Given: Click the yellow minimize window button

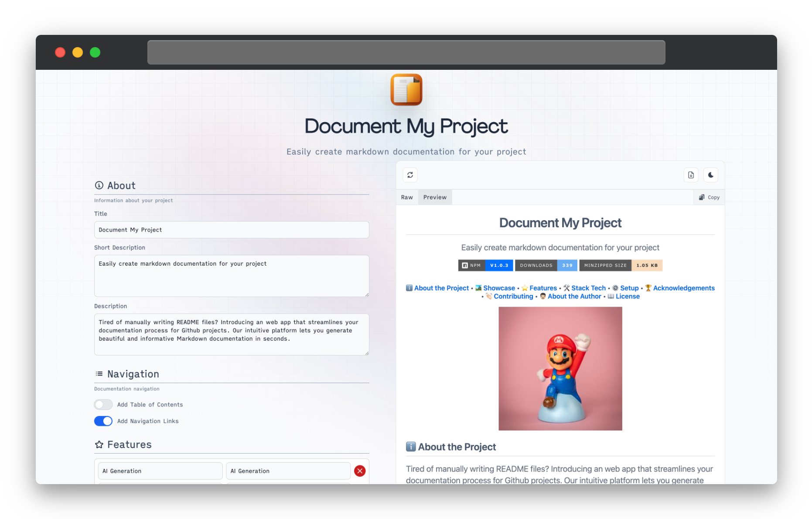Looking at the screenshot, I should click(x=78, y=52).
